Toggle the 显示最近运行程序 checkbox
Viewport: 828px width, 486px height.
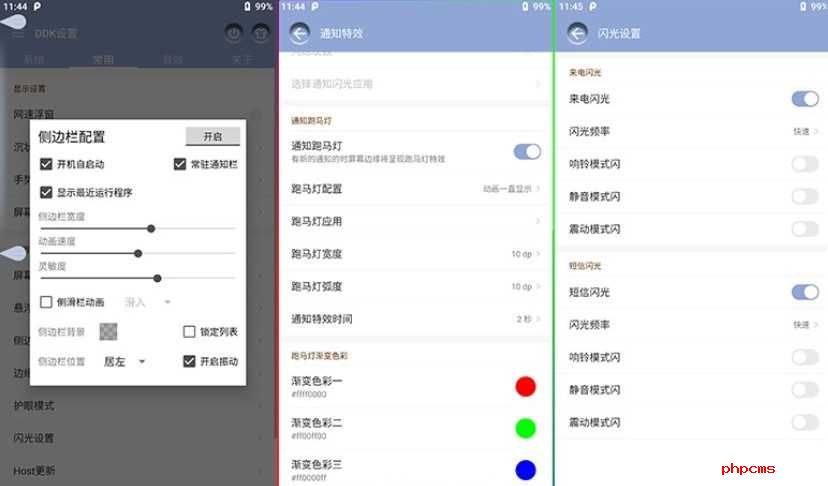46,192
